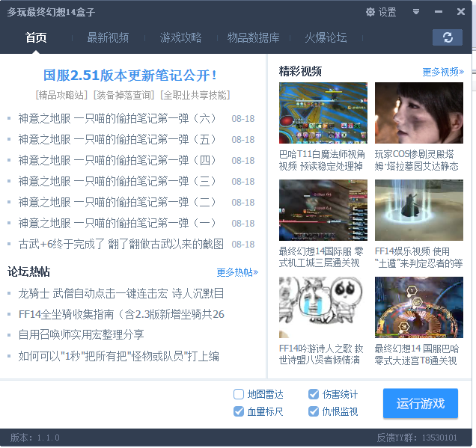Open article 古武+6终于完成了

coord(121,244)
